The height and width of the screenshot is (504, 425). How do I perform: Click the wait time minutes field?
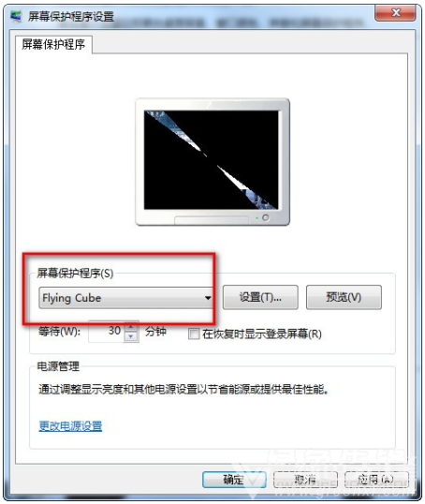(106, 331)
